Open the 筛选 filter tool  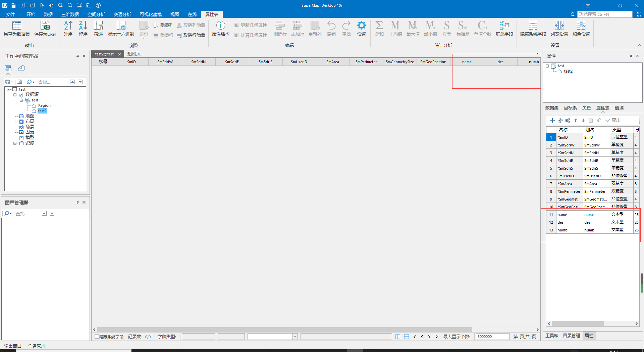point(98,26)
